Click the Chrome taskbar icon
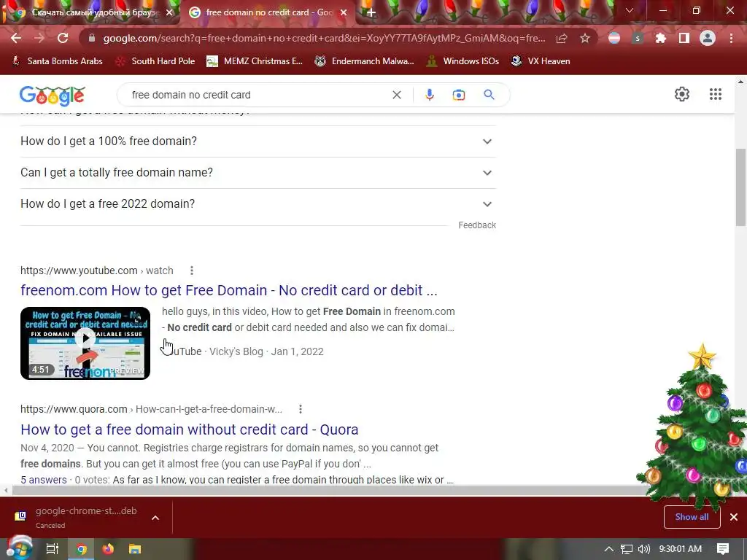The image size is (747, 560). click(x=82, y=549)
